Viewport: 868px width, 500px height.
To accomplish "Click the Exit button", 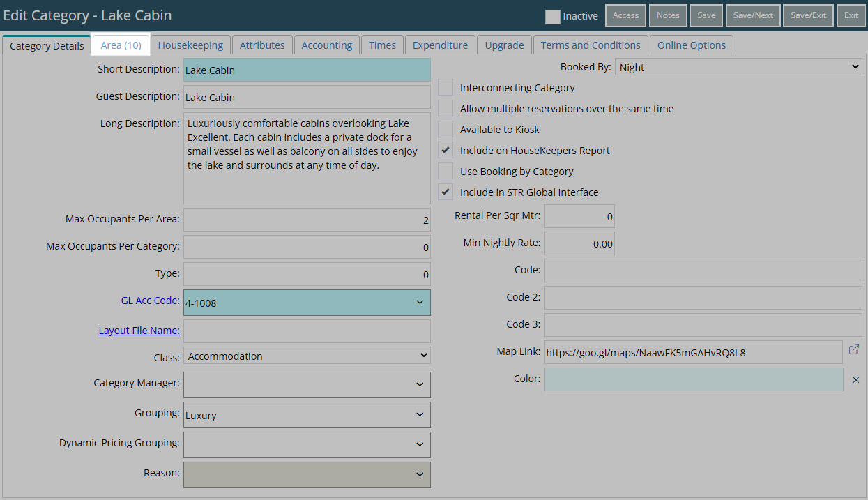I will pyautogui.click(x=851, y=15).
